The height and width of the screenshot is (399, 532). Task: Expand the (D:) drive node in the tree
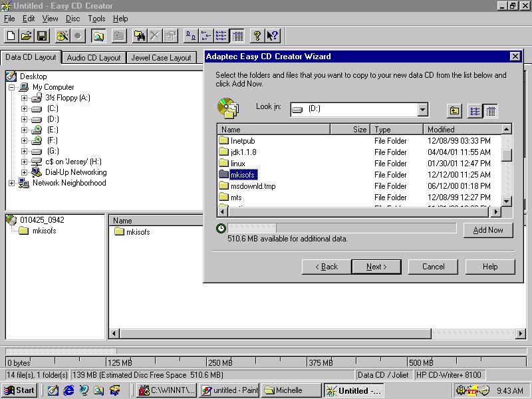[x=24, y=119]
